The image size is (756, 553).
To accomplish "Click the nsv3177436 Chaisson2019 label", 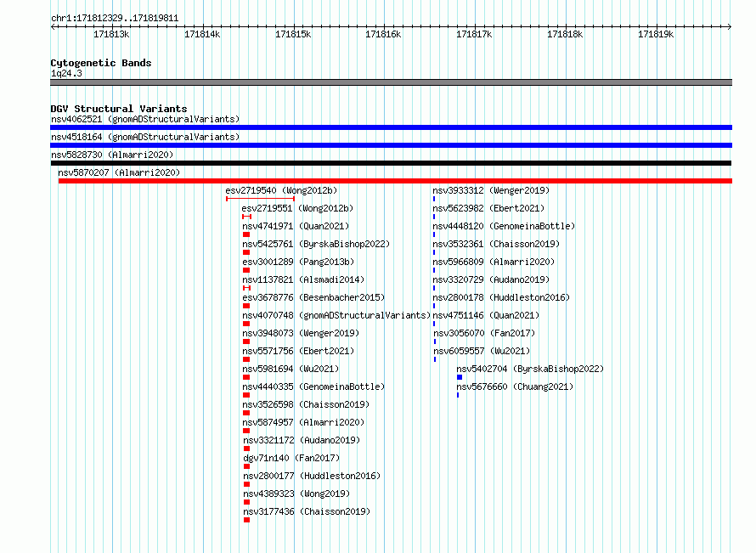I will [307, 511].
